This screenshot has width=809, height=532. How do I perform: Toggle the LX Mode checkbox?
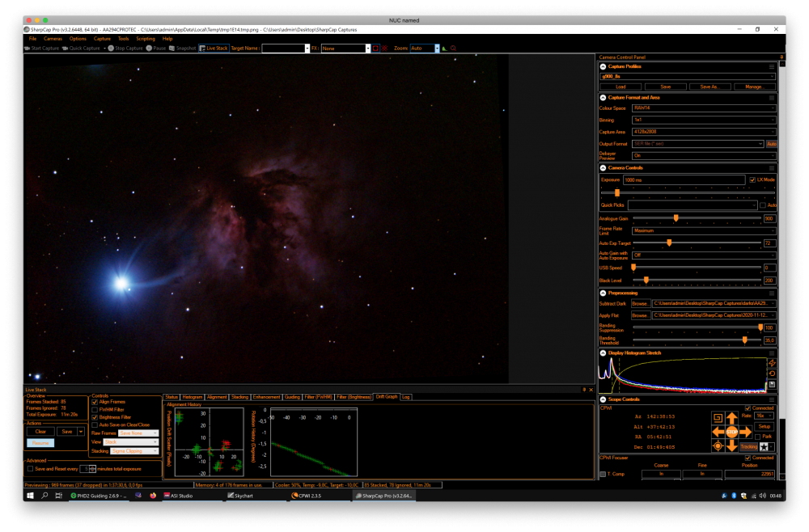(752, 180)
